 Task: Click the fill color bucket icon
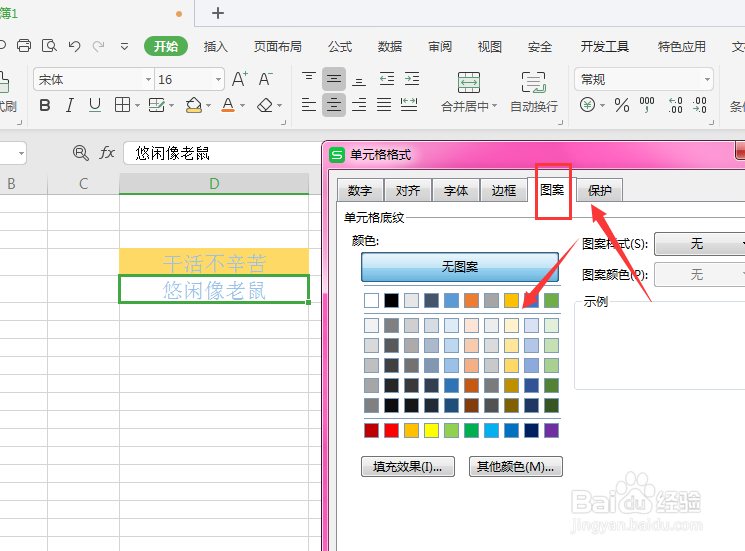pyautogui.click(x=194, y=105)
